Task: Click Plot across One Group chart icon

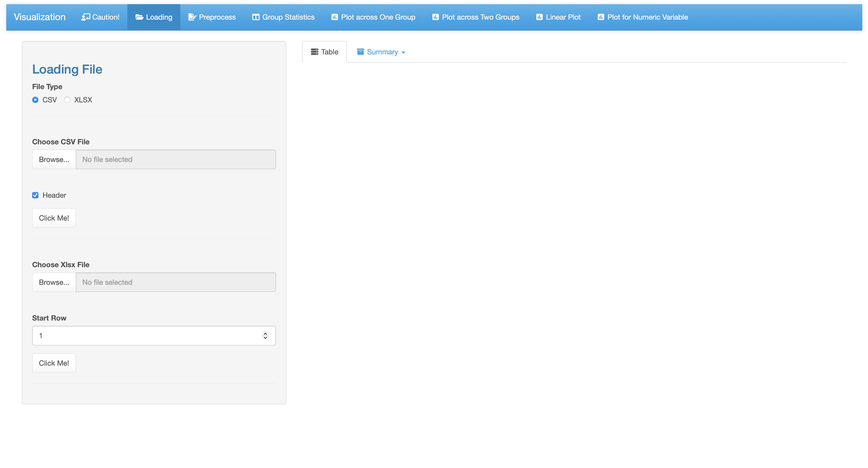Action: point(335,17)
